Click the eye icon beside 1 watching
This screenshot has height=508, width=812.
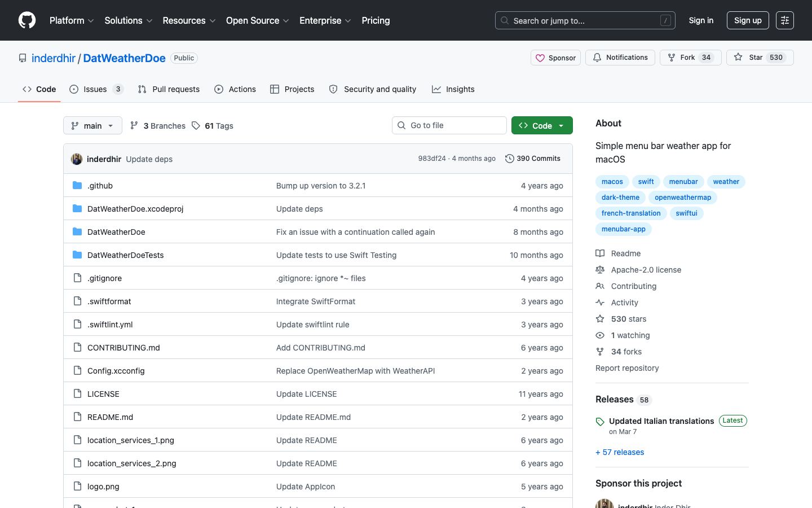coord(600,335)
